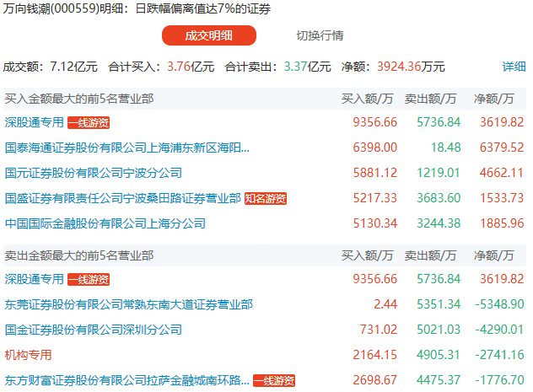Click sell amount 4905.31
This screenshot has height=392, width=533.
click(x=439, y=355)
